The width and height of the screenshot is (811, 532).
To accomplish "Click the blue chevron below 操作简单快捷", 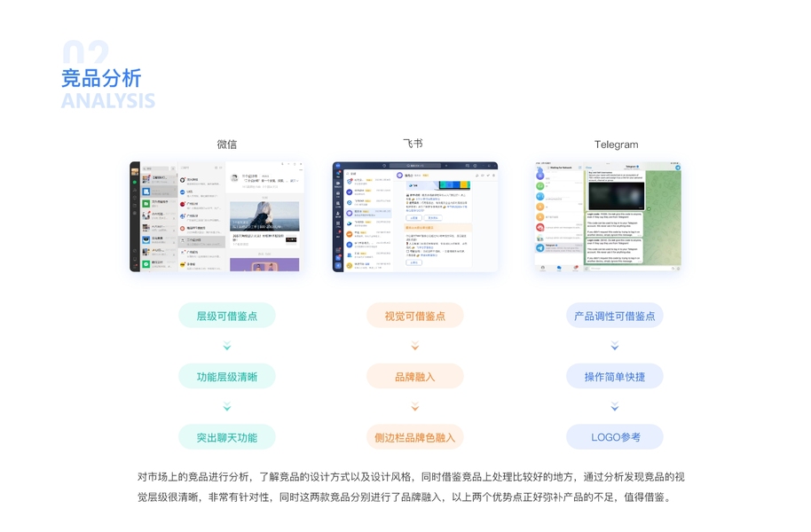I will click(x=614, y=407).
